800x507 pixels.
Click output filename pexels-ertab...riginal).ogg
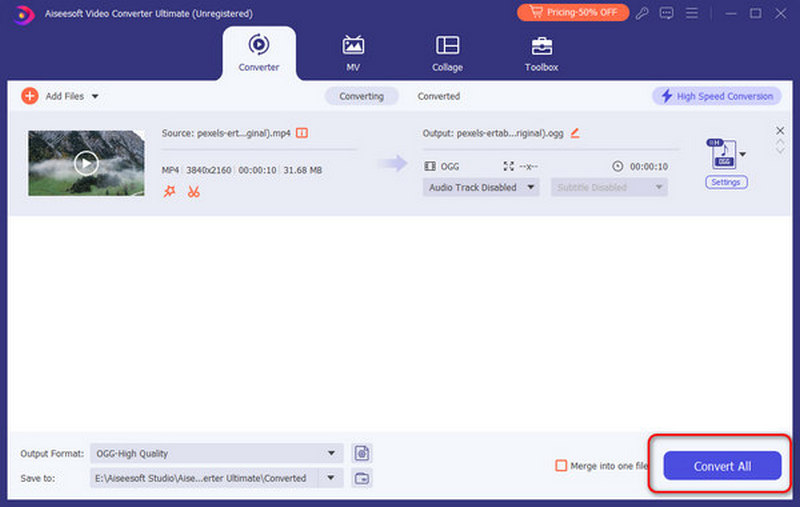510,133
